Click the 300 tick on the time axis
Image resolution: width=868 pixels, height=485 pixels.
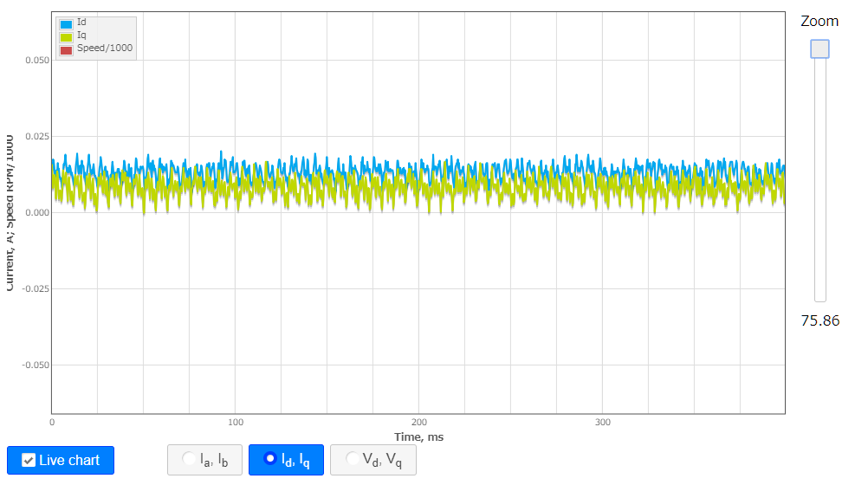[603, 423]
